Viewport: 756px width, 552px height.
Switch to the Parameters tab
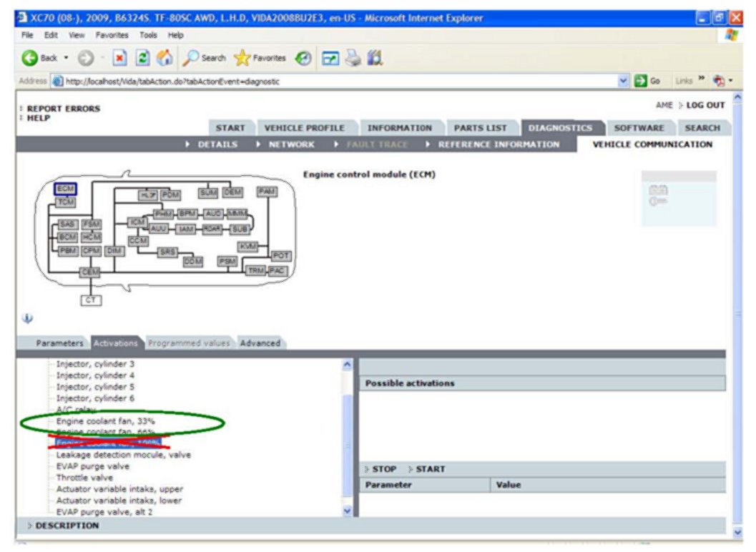point(59,342)
